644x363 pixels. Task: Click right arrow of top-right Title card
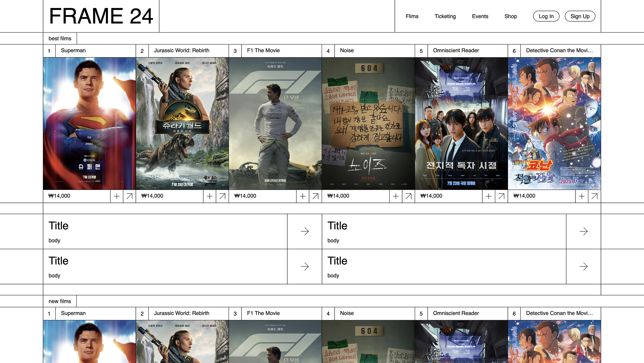583,231
